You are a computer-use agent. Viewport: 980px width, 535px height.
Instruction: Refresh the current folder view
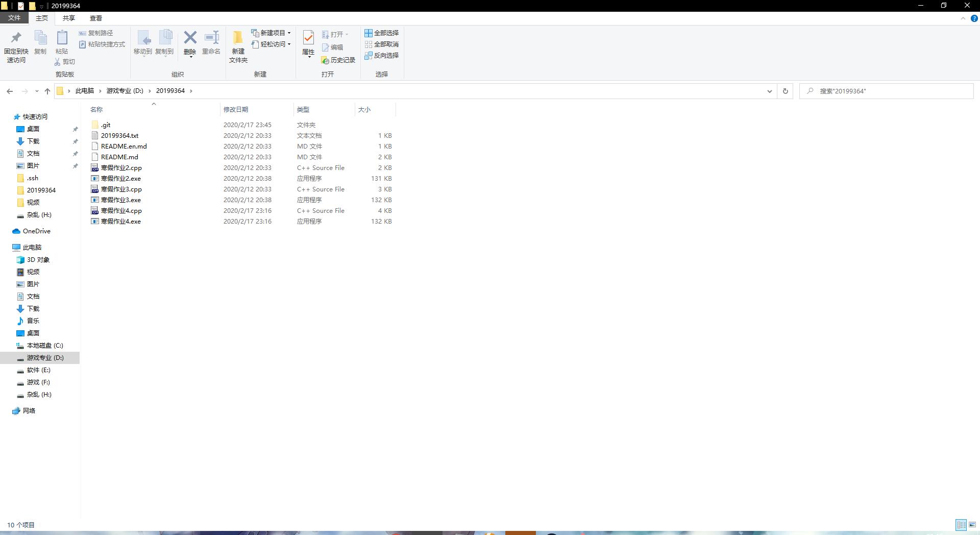(x=786, y=91)
